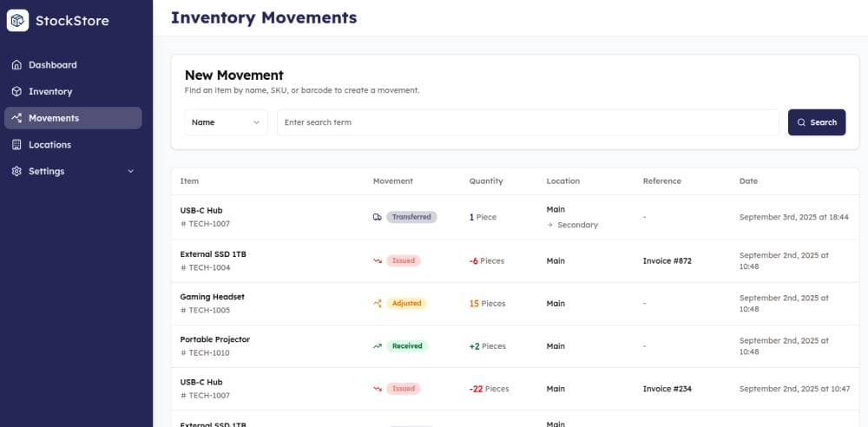Click the Locations building icon in sidebar

pyautogui.click(x=16, y=145)
